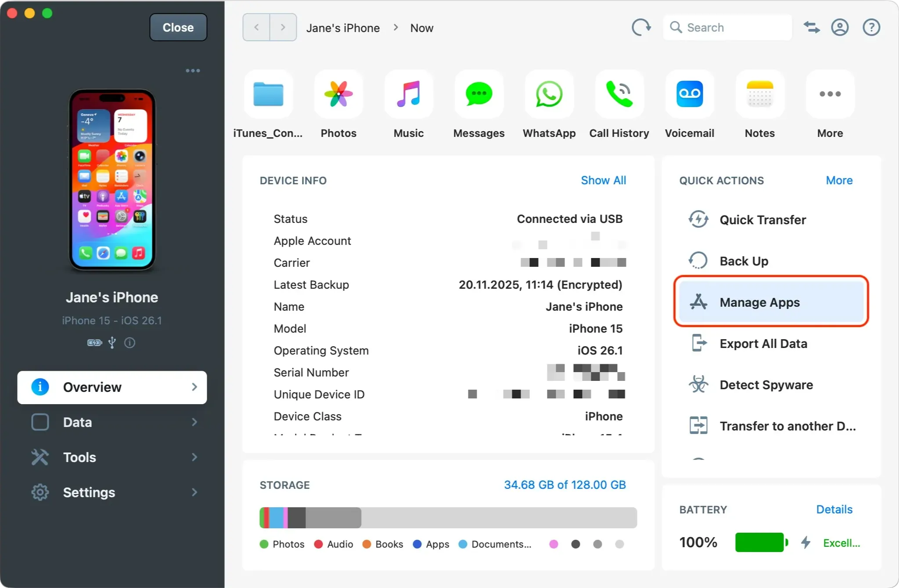This screenshot has width=899, height=588.
Task: View Call History icon
Action: 619,94
